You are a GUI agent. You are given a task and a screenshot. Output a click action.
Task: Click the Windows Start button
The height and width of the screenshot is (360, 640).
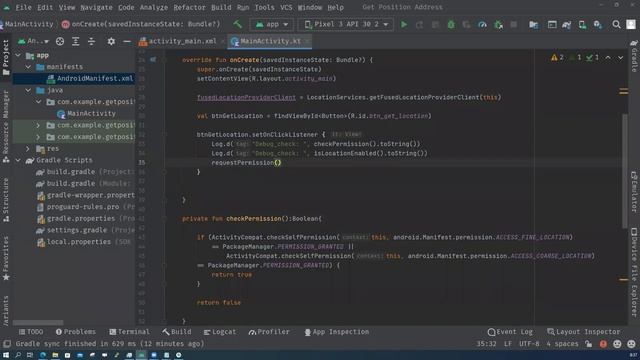[6, 355]
